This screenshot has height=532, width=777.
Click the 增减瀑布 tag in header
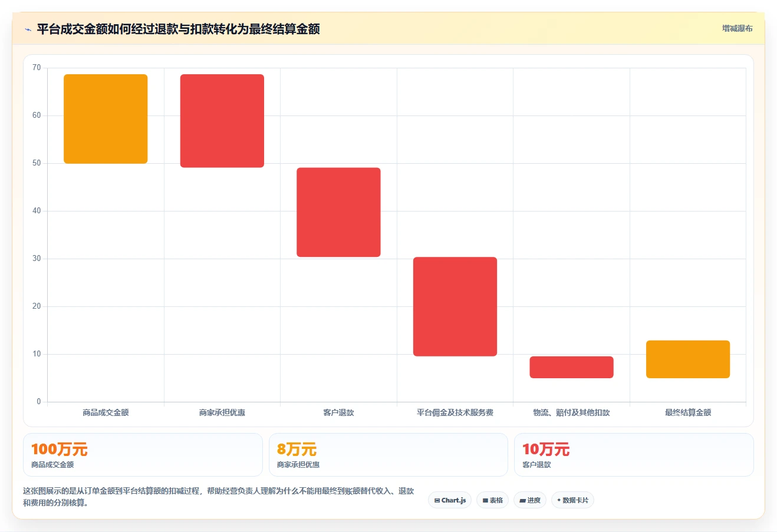pos(738,28)
